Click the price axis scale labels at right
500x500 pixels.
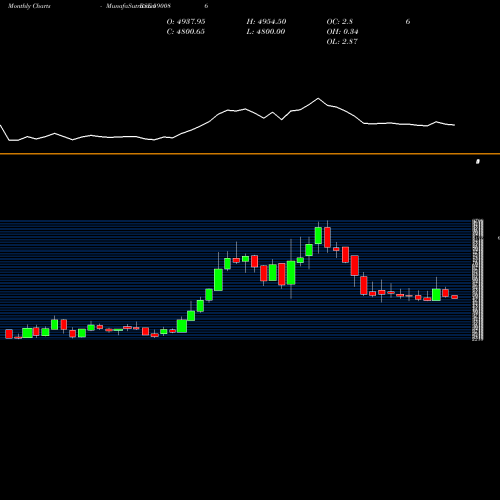click(478, 279)
